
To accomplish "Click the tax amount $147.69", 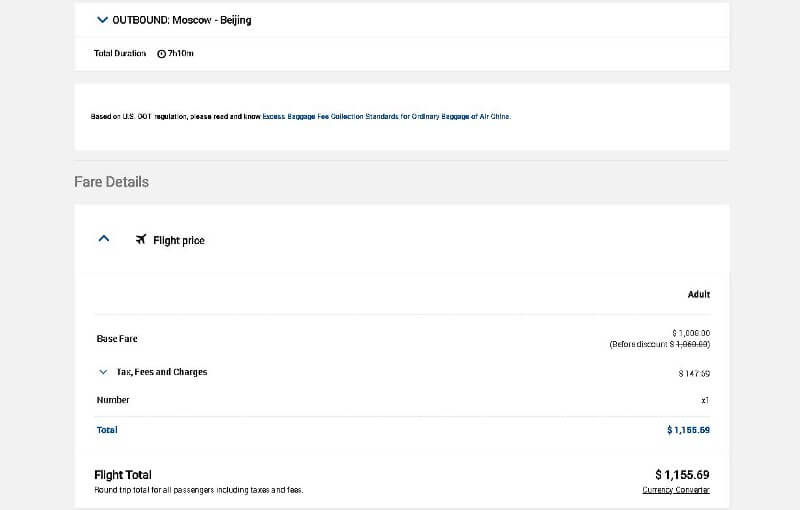I will pyautogui.click(x=694, y=373).
